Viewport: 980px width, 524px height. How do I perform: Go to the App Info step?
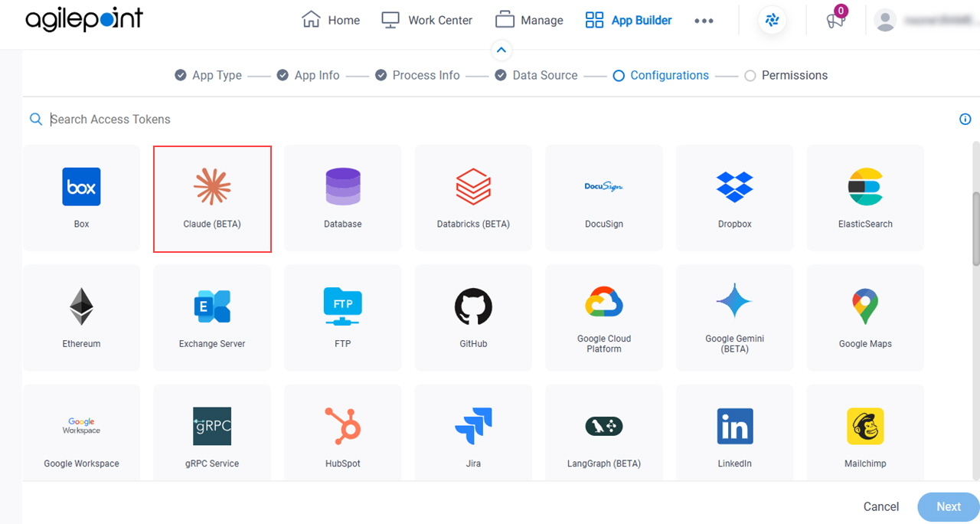tap(308, 75)
